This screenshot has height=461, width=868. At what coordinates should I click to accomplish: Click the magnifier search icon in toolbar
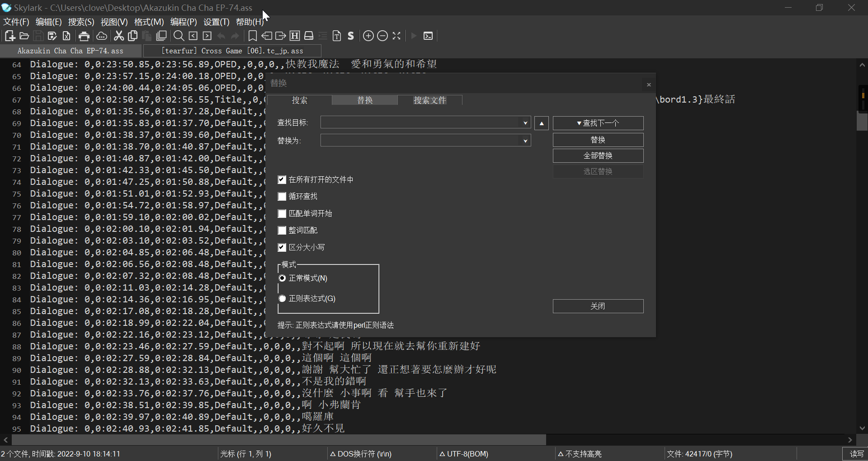pyautogui.click(x=179, y=36)
